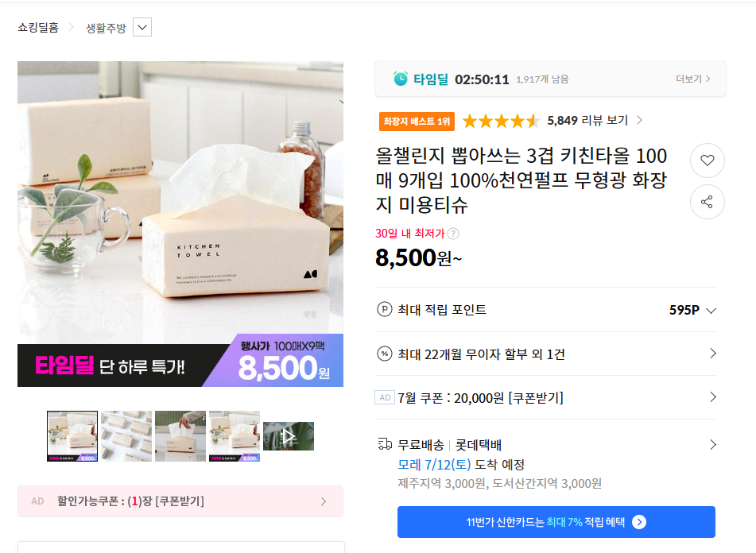Go to 쇼킹딜홈 breadcrumb
The image size is (756, 553).
38,28
